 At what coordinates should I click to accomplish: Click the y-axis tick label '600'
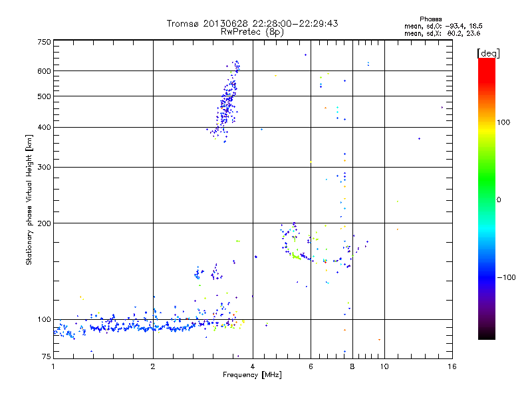pyautogui.click(x=44, y=71)
